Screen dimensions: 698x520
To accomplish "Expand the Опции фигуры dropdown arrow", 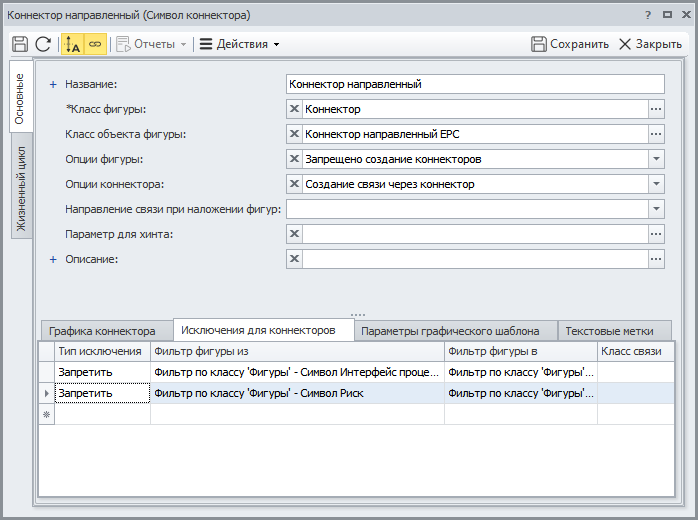I will click(656, 159).
